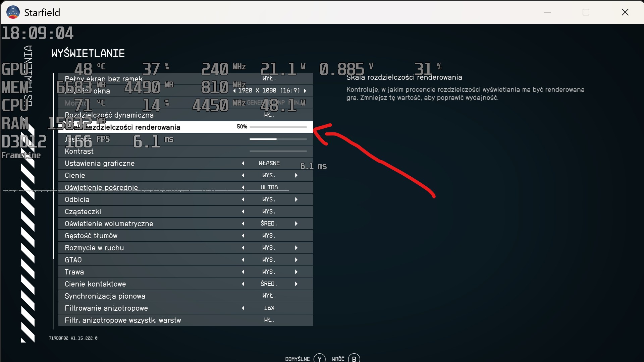This screenshot has height=362, width=644.
Task: Click right arrow for Cienie kontaktowe
Action: coord(296,284)
